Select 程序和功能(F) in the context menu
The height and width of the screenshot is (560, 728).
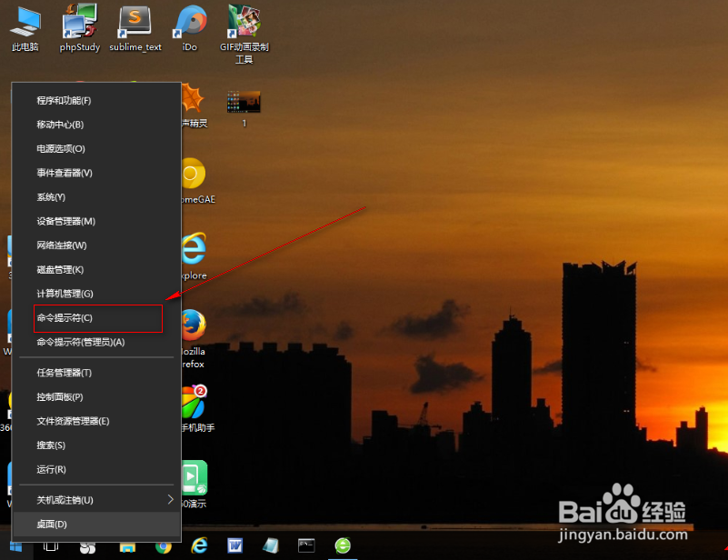[96, 100]
